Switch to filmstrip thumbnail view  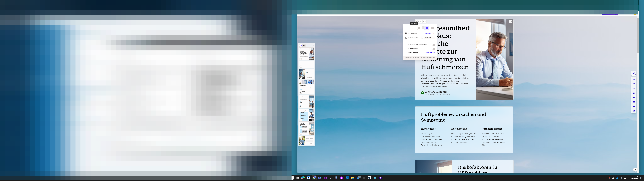301,46
